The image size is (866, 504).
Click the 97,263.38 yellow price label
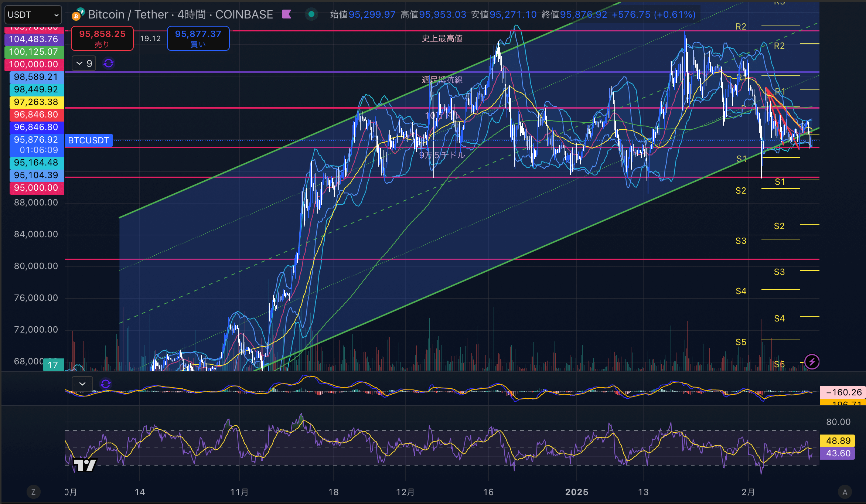tap(36, 102)
